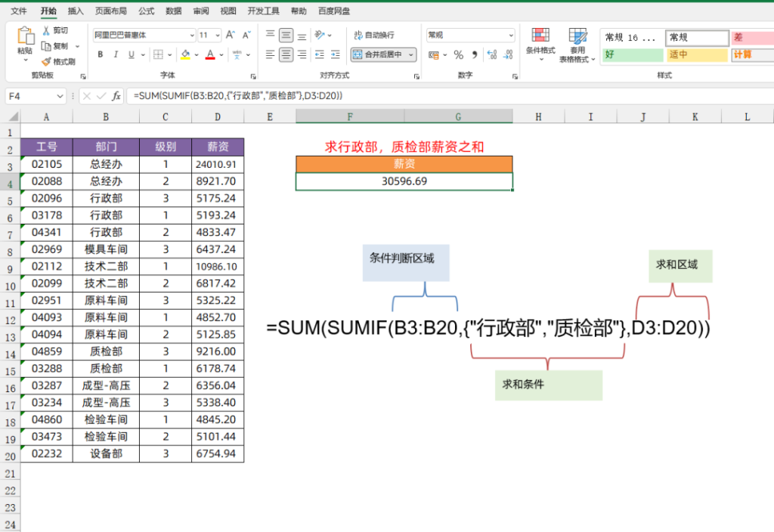Decrease indent in alignment group
This screenshot has width=774, height=532.
(320, 54)
